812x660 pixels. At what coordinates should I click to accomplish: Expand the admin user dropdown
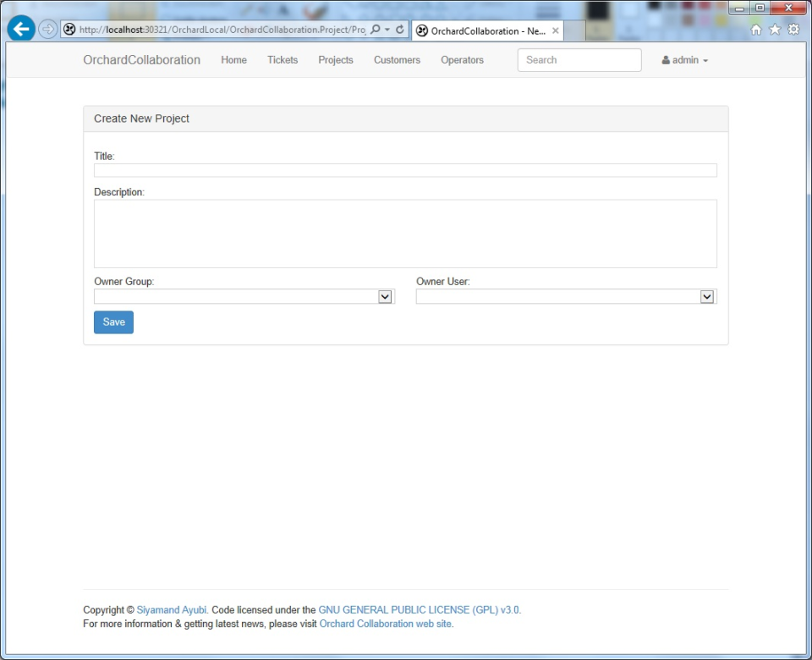684,60
